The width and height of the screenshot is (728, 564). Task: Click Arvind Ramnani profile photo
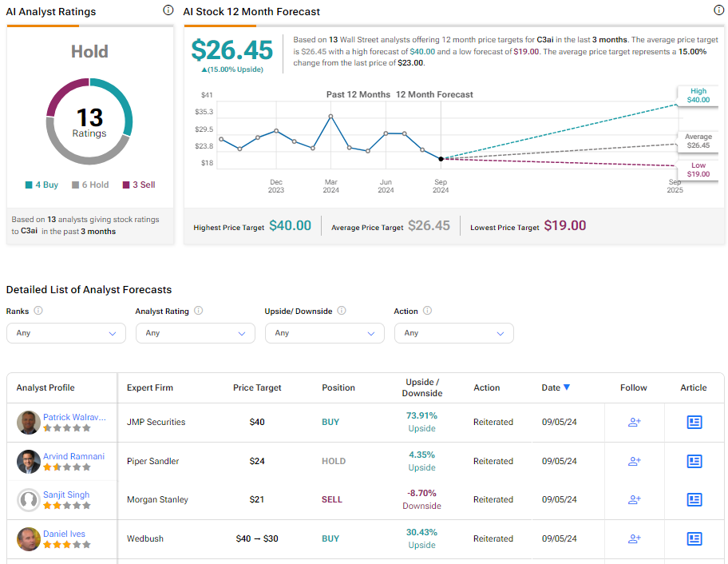28,461
